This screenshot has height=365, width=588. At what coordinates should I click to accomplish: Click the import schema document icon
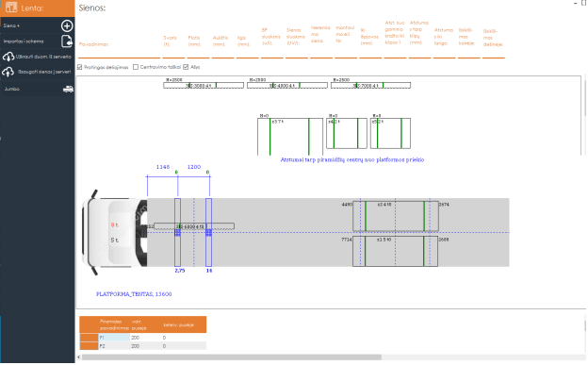pyautogui.click(x=67, y=41)
